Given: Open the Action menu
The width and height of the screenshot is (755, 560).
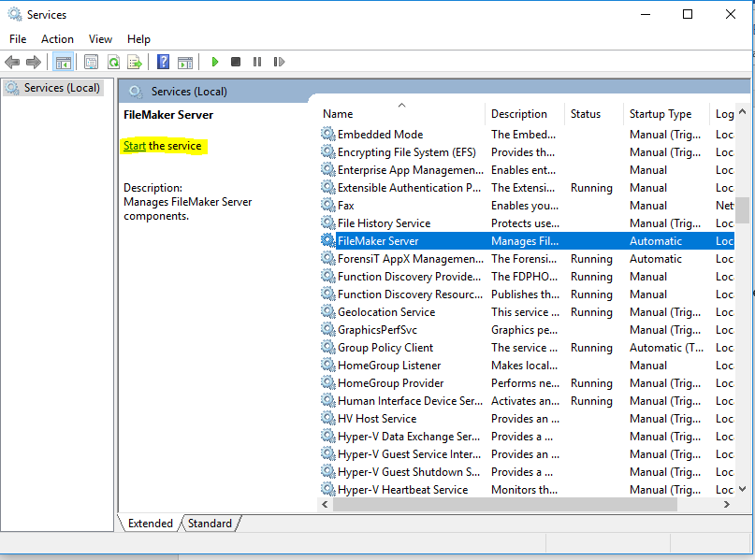Looking at the screenshot, I should [57, 39].
